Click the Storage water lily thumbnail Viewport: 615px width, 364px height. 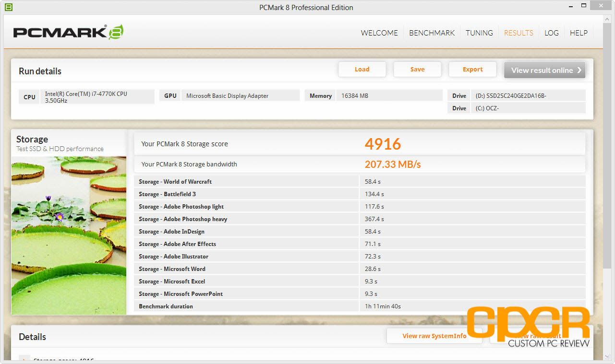click(69, 235)
